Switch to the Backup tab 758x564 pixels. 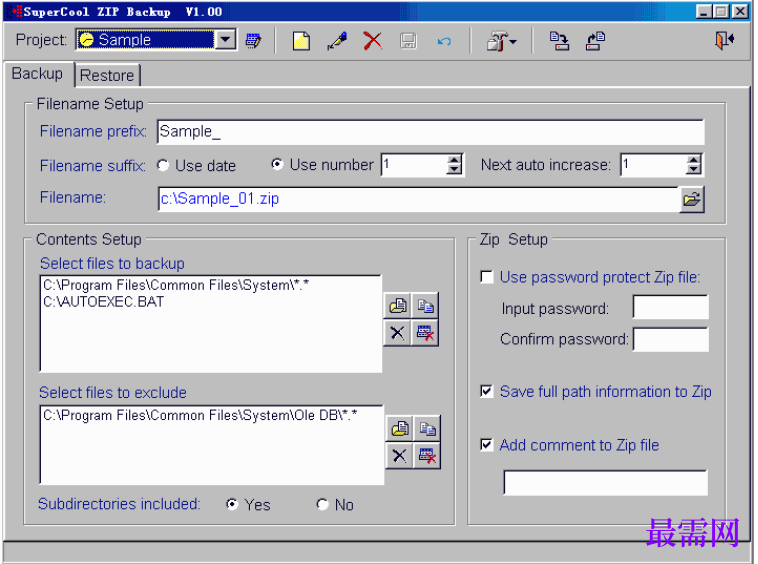(38, 73)
